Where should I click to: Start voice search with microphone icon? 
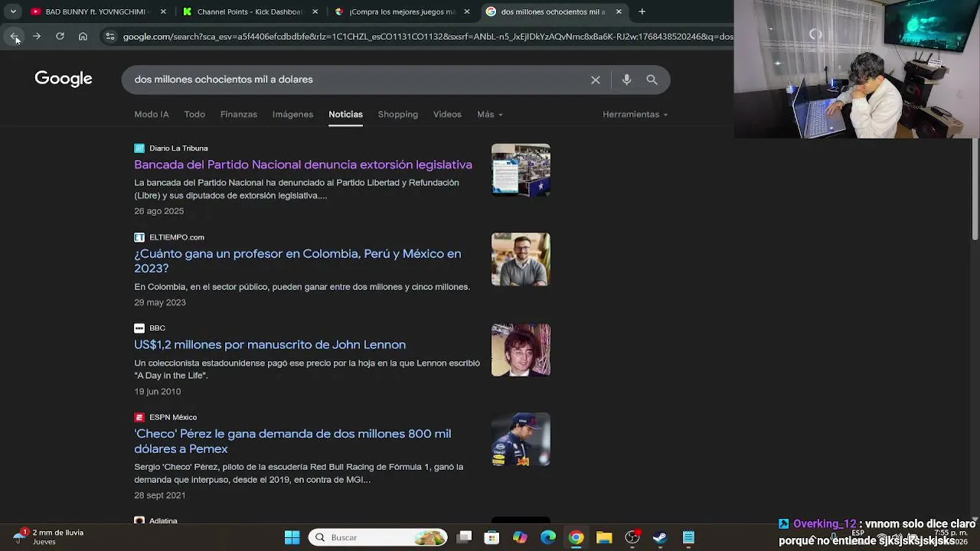626,80
